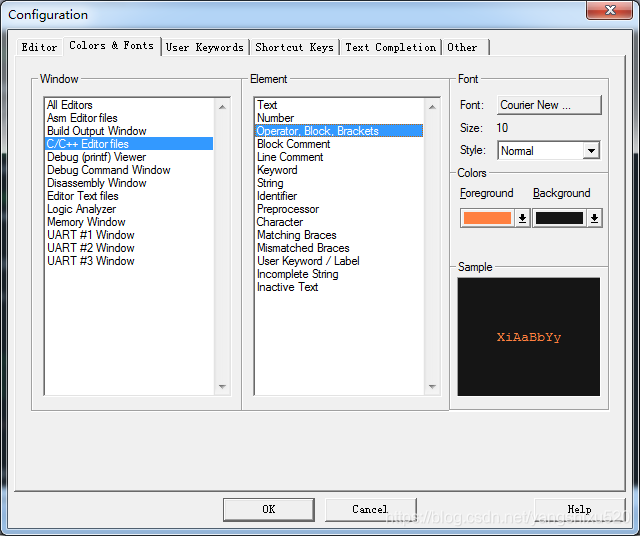Select Memory Window entry

129,222
